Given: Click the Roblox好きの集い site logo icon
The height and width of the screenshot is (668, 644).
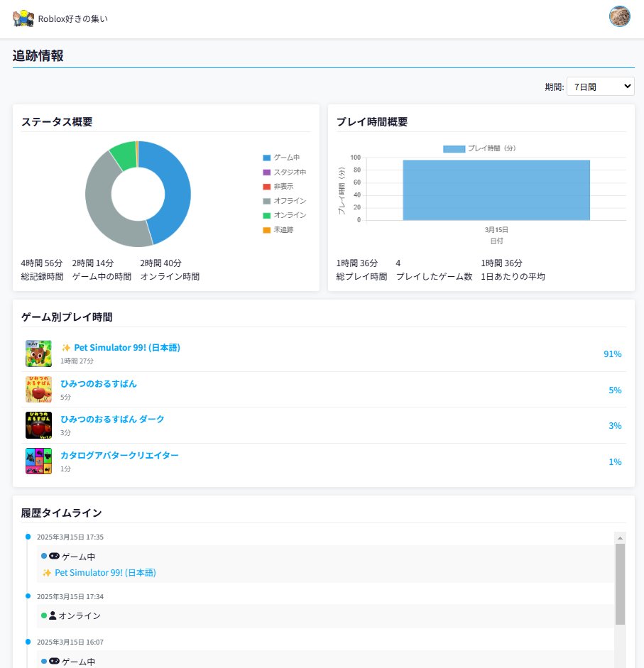Looking at the screenshot, I should coord(23,18).
